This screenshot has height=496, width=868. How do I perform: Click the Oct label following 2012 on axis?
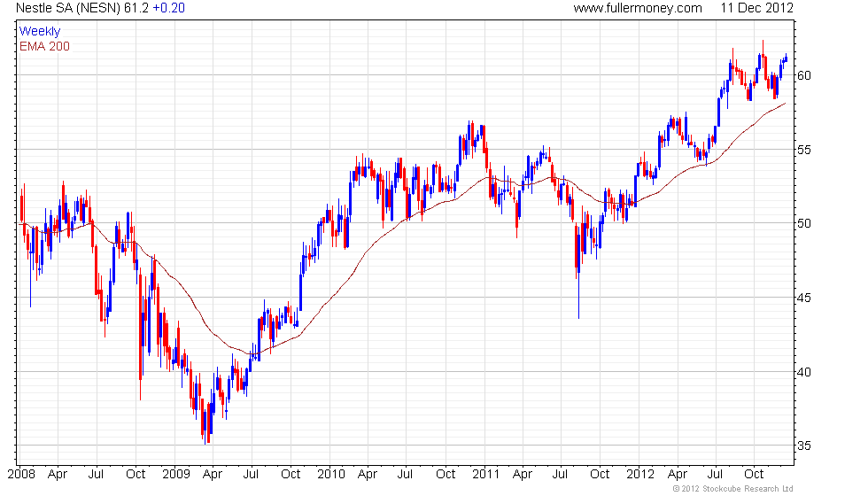pos(754,475)
